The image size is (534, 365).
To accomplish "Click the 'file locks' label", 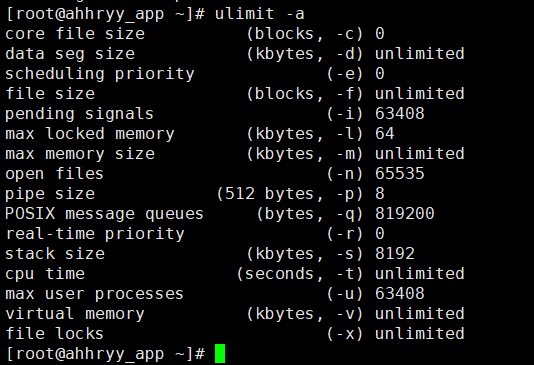I will [x=54, y=334].
